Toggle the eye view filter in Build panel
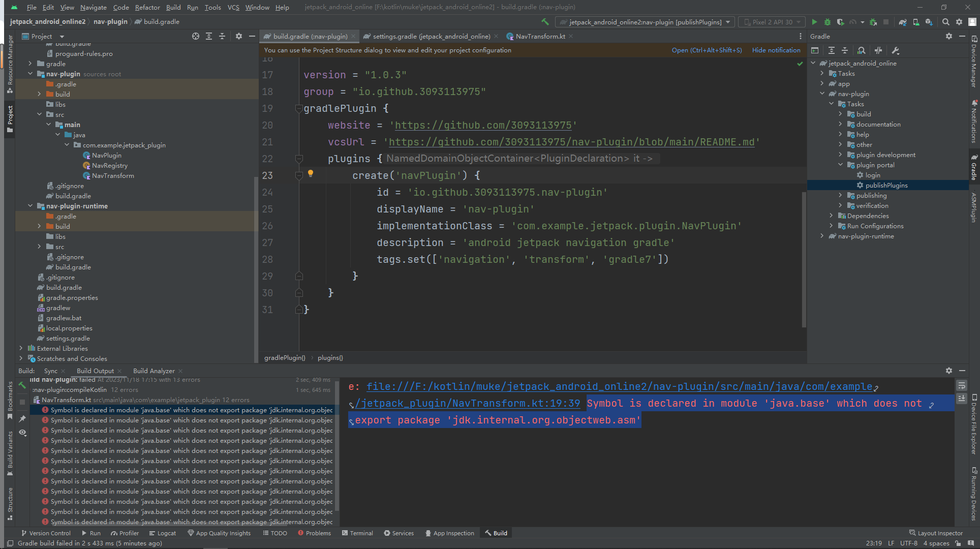This screenshot has height=549, width=980. 22,433
